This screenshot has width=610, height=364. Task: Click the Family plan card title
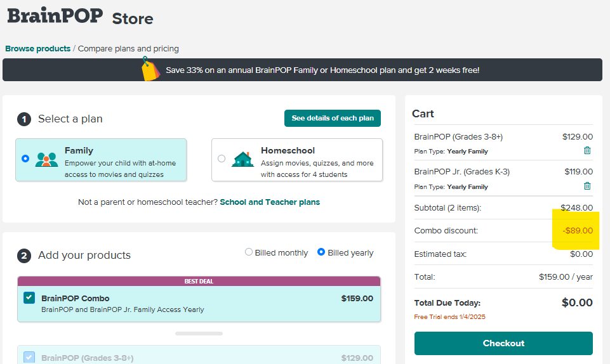79,150
